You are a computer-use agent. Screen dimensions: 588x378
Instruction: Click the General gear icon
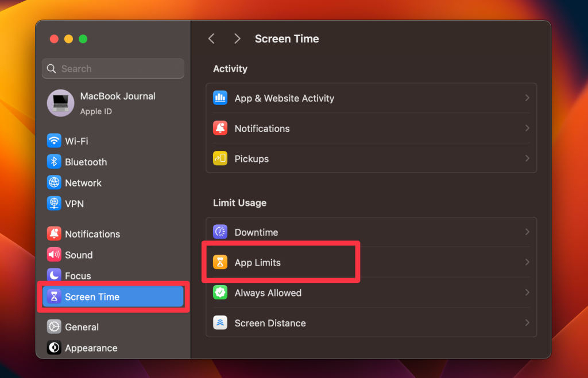[x=54, y=327]
